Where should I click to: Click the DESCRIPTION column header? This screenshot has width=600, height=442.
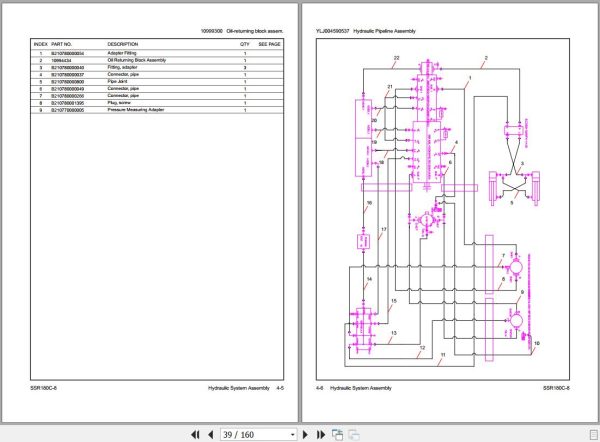(122, 44)
